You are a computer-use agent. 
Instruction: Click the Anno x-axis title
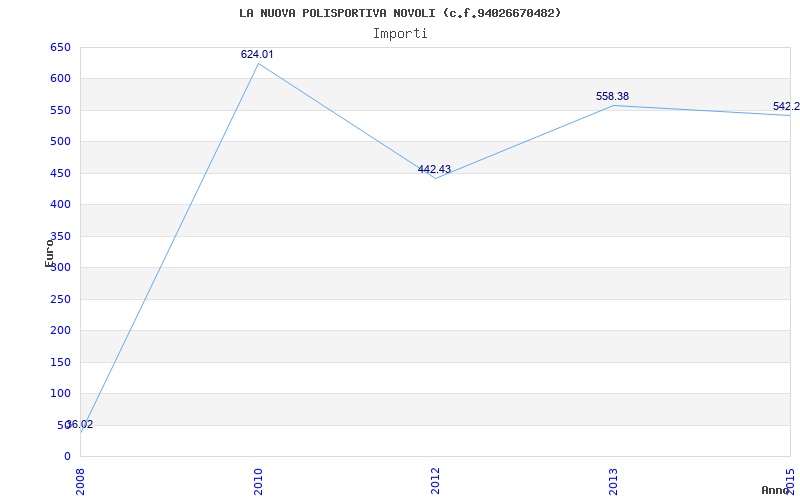(x=775, y=490)
